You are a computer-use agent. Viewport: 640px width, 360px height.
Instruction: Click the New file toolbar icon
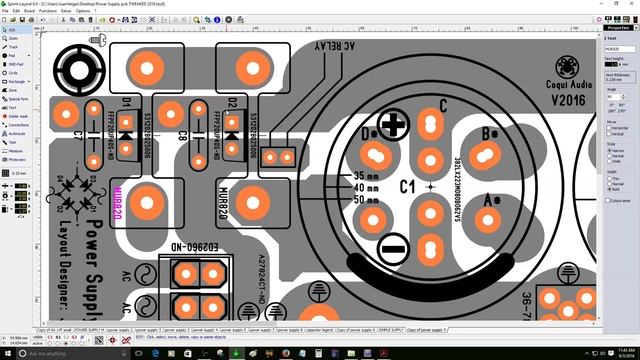click(4, 20)
